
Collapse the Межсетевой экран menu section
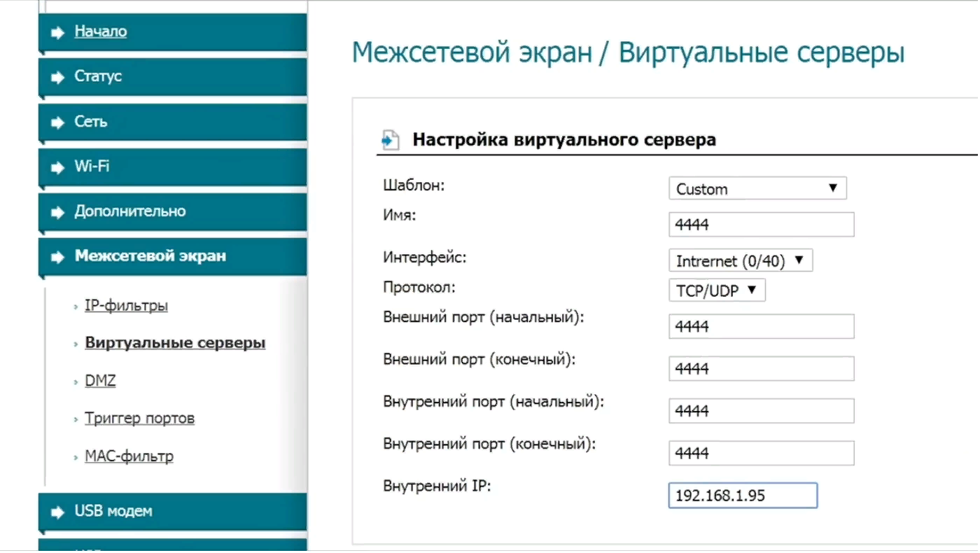[172, 256]
